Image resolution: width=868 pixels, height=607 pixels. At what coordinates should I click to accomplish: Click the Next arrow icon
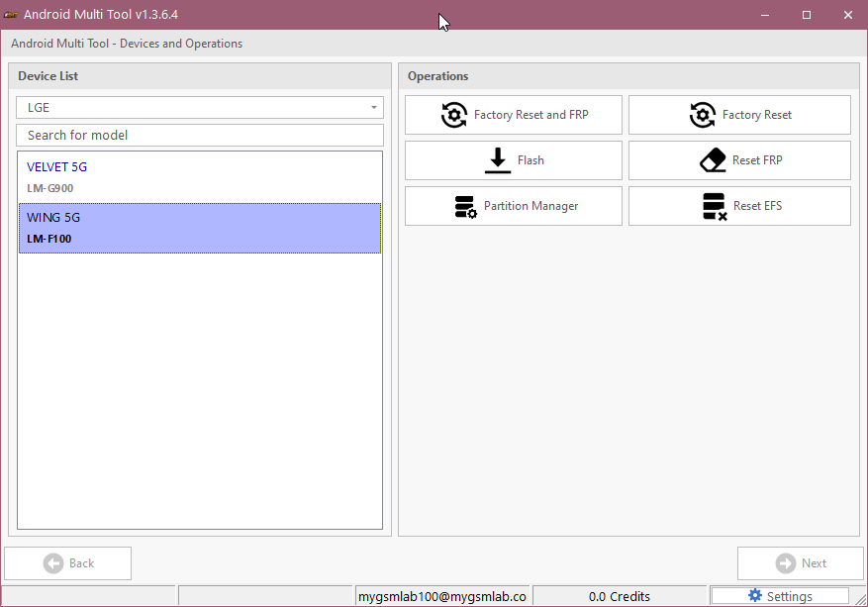[786, 563]
